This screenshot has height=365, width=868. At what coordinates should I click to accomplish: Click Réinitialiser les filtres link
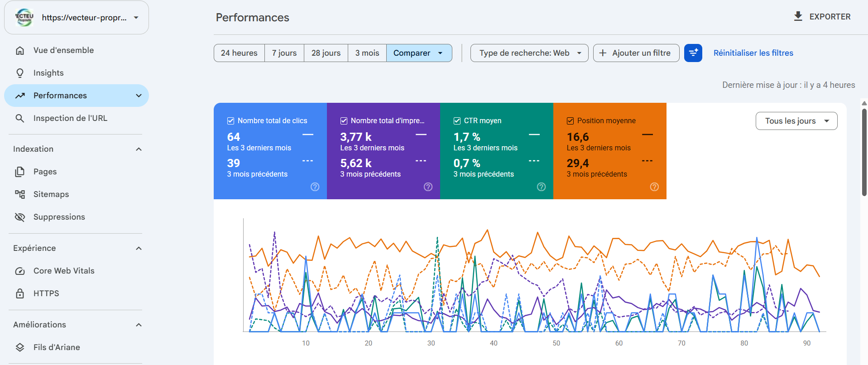(753, 53)
